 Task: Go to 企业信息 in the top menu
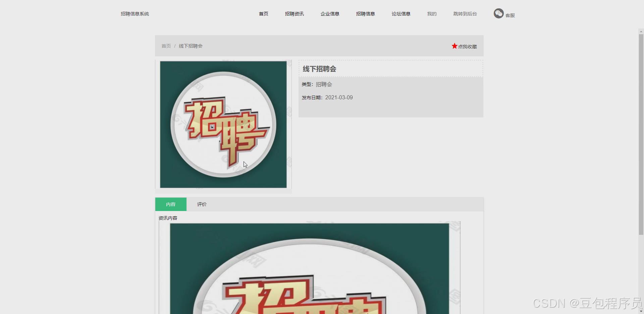[x=330, y=14]
